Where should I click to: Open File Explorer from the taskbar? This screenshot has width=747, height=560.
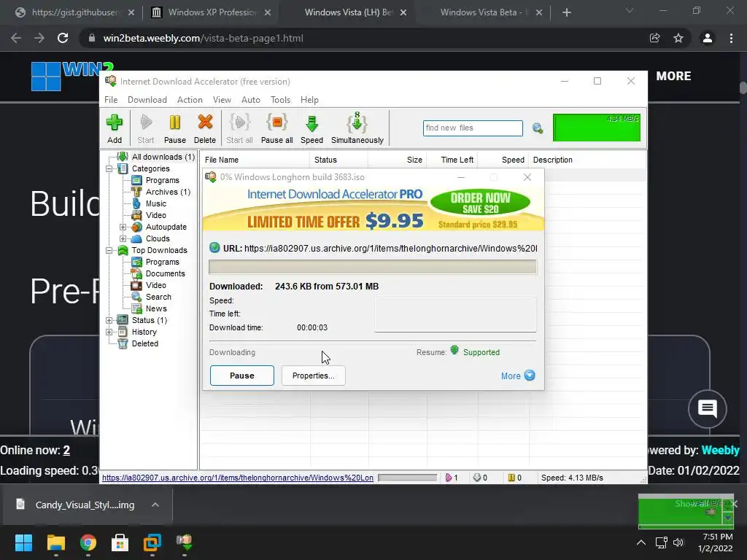point(55,542)
